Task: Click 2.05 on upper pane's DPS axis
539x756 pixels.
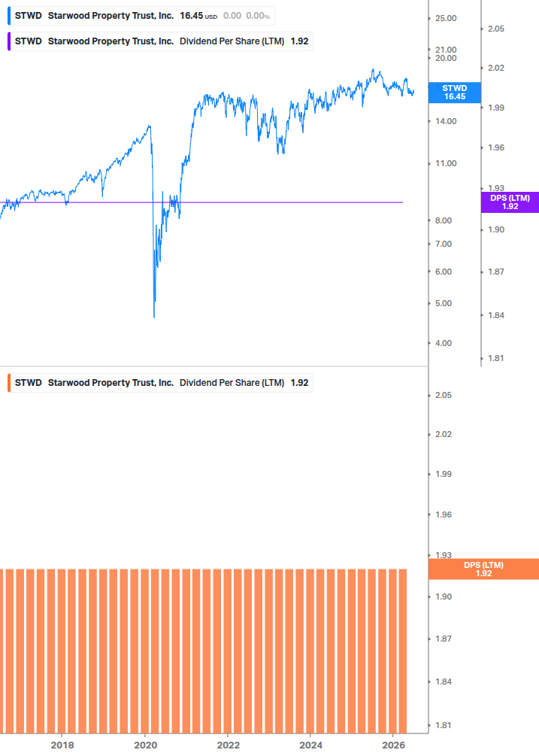Action: tap(496, 29)
